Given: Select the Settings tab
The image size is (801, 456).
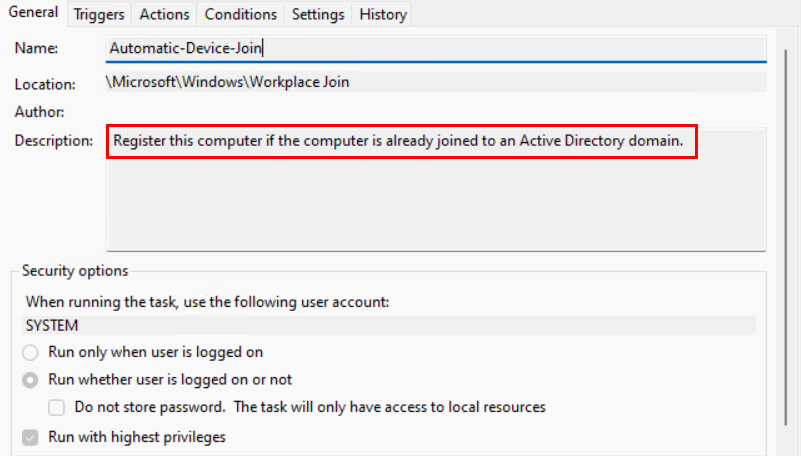Looking at the screenshot, I should point(318,14).
